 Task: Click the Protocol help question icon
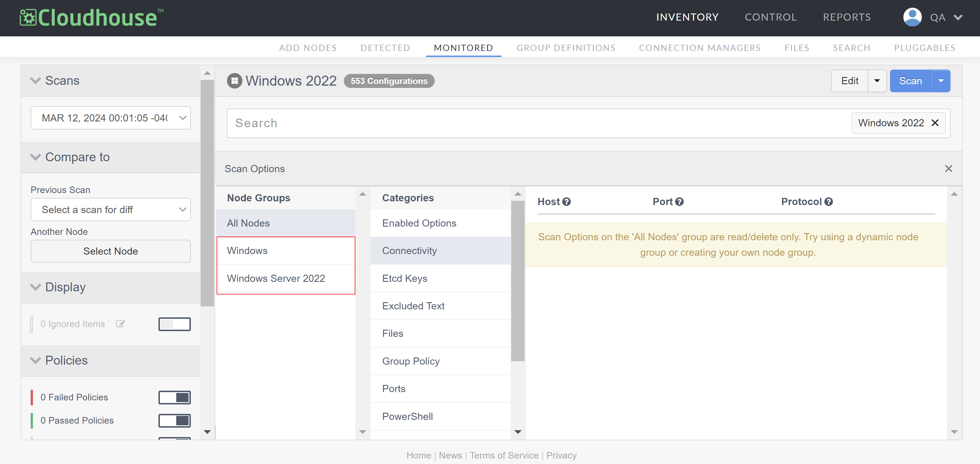829,202
